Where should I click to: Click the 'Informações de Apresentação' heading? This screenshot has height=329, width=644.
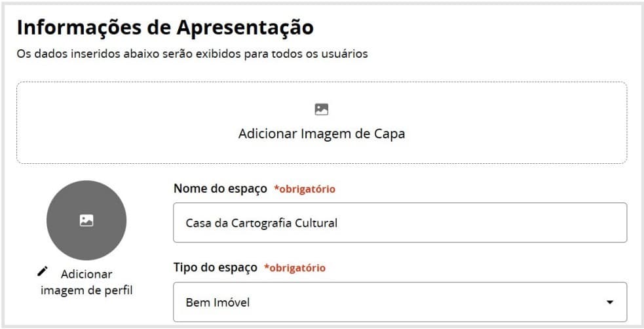point(165,28)
